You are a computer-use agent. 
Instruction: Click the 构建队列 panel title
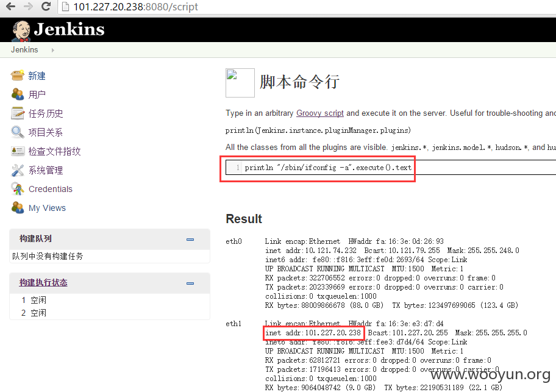click(x=35, y=238)
